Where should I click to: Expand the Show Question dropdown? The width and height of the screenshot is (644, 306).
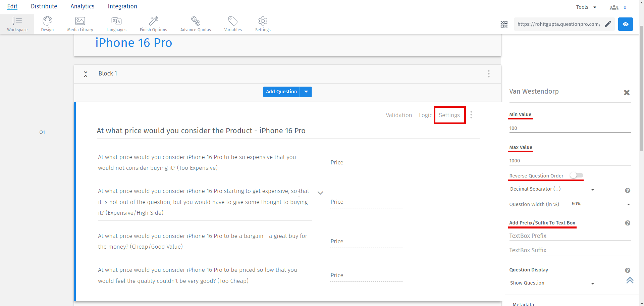(x=592, y=284)
